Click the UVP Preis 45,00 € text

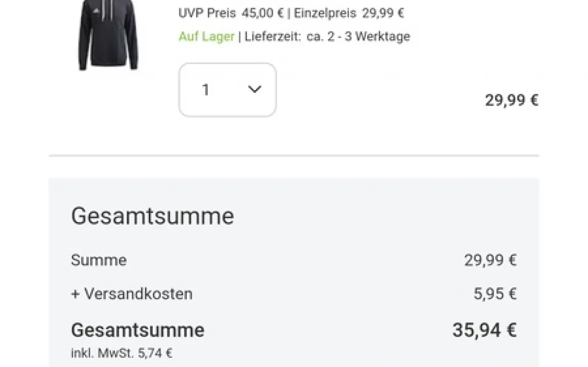[230, 13]
